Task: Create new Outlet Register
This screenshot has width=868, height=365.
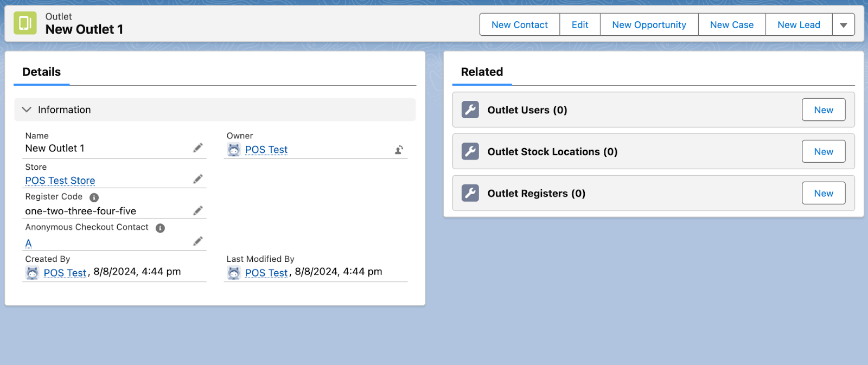Action: pos(824,193)
